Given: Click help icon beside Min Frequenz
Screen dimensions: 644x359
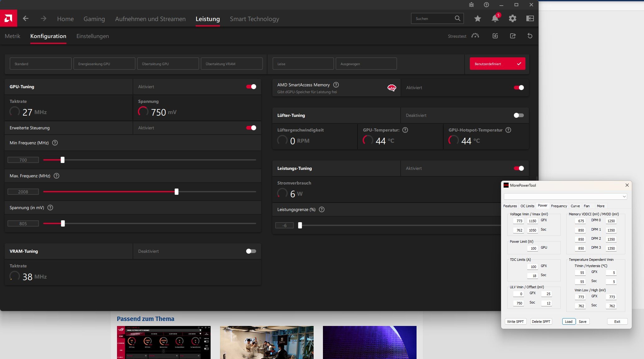Looking at the screenshot, I should [x=55, y=143].
